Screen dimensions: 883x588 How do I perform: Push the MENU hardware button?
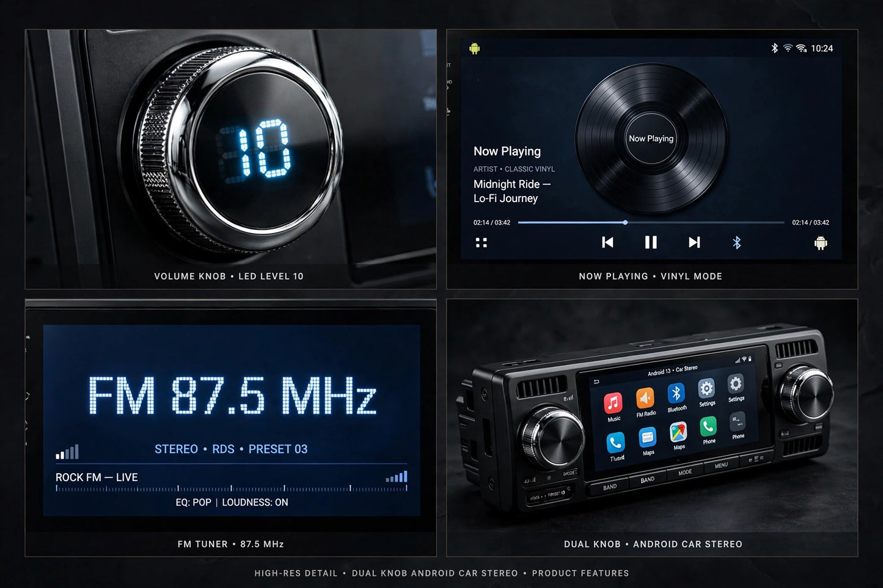[721, 465]
